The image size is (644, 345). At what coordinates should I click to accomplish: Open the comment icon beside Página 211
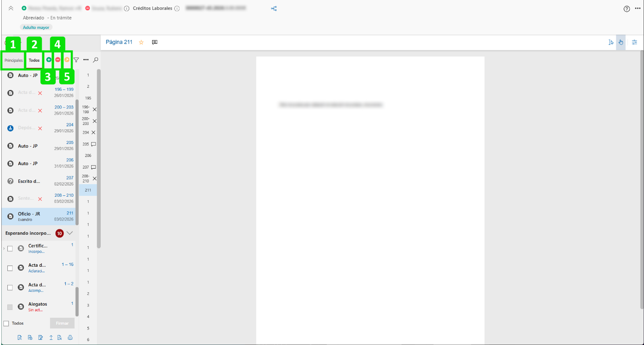(155, 42)
